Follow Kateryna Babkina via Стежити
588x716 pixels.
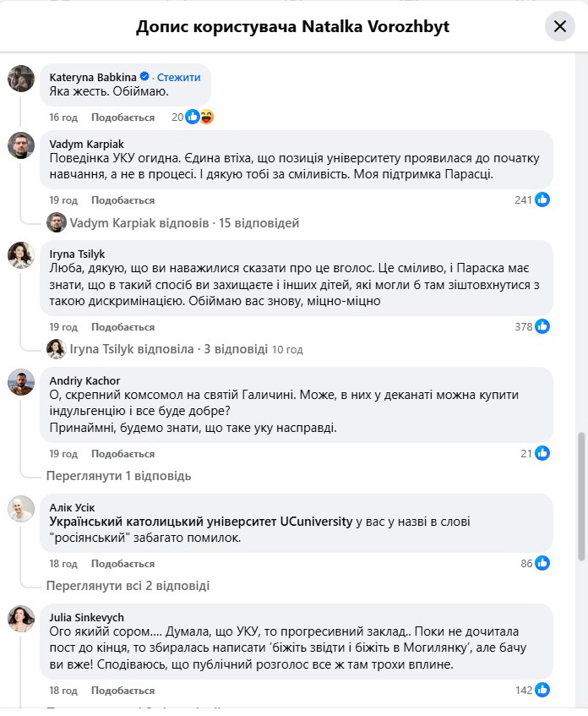click(x=178, y=77)
